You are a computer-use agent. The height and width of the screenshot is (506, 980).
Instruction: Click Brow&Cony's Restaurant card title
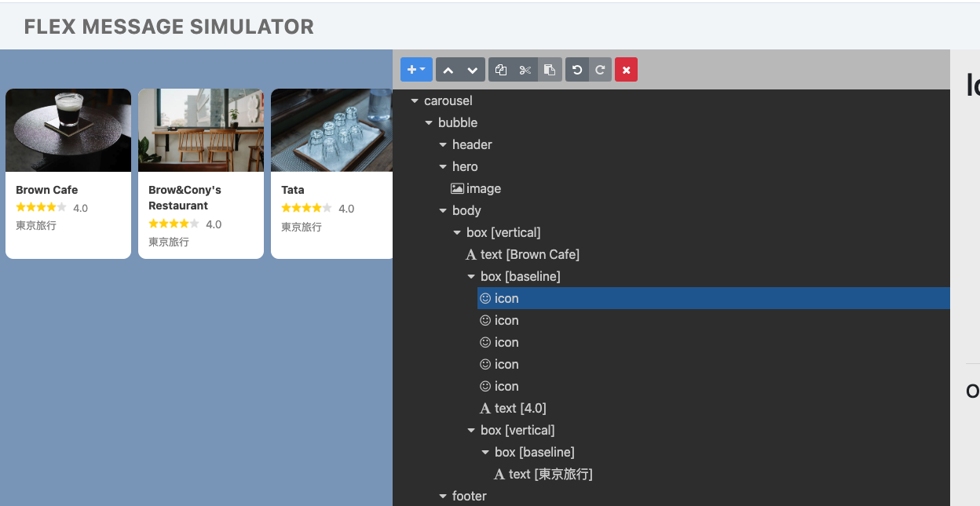coord(185,198)
